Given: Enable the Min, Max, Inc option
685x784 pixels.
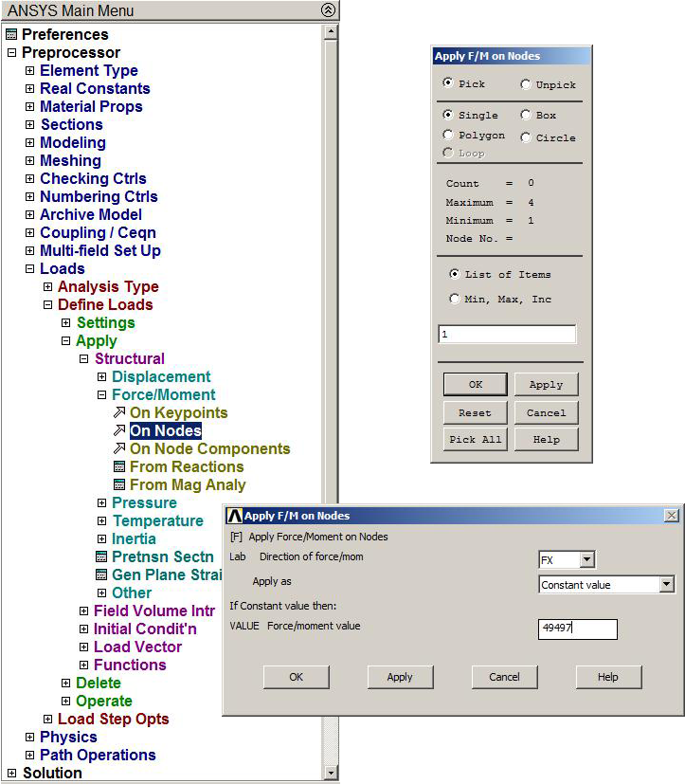Looking at the screenshot, I should click(x=454, y=299).
